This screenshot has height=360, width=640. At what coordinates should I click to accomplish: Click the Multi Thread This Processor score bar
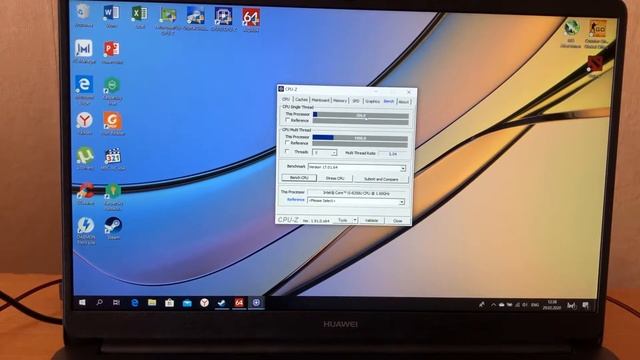360,138
